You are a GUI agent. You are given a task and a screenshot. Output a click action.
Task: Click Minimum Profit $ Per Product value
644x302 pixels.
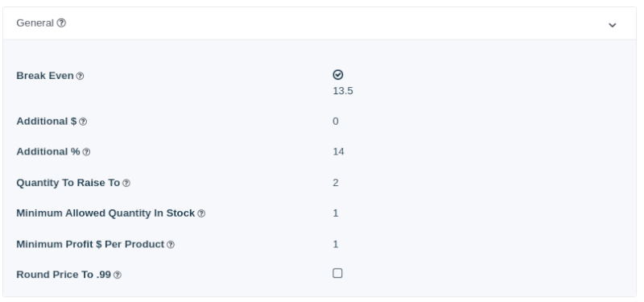(x=336, y=244)
